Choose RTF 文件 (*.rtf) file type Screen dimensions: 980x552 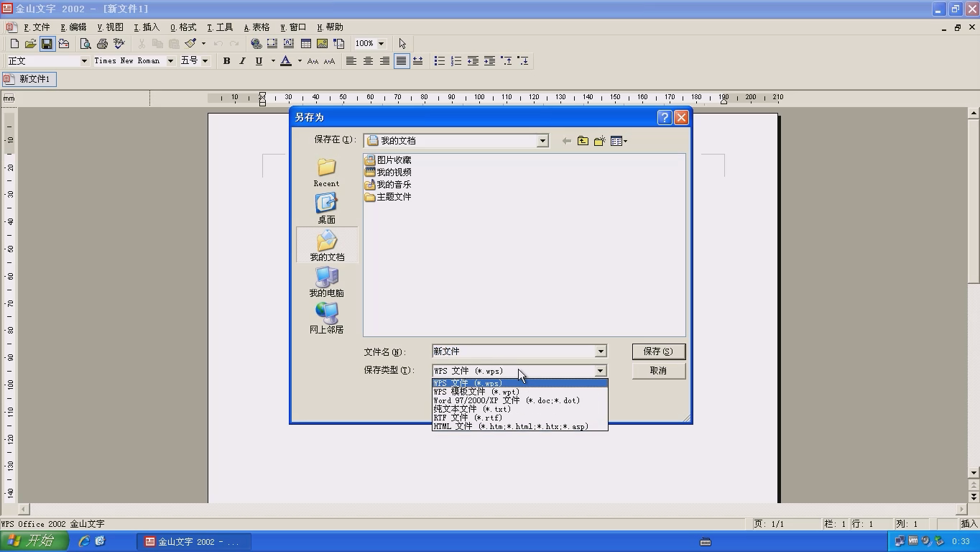[519, 418]
